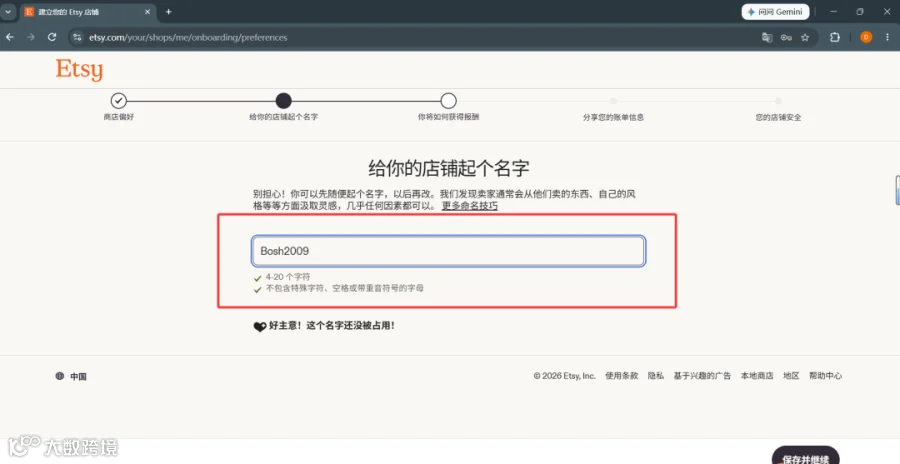Viewport: 900px width, 464px height.
Task: Click the globe icon beside 中国
Action: pos(60,377)
